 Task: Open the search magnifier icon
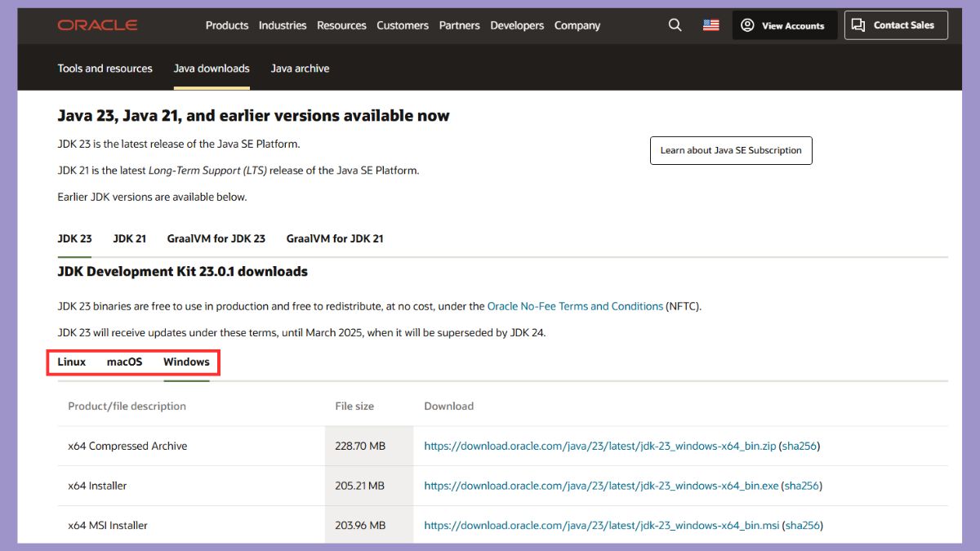pyautogui.click(x=675, y=25)
